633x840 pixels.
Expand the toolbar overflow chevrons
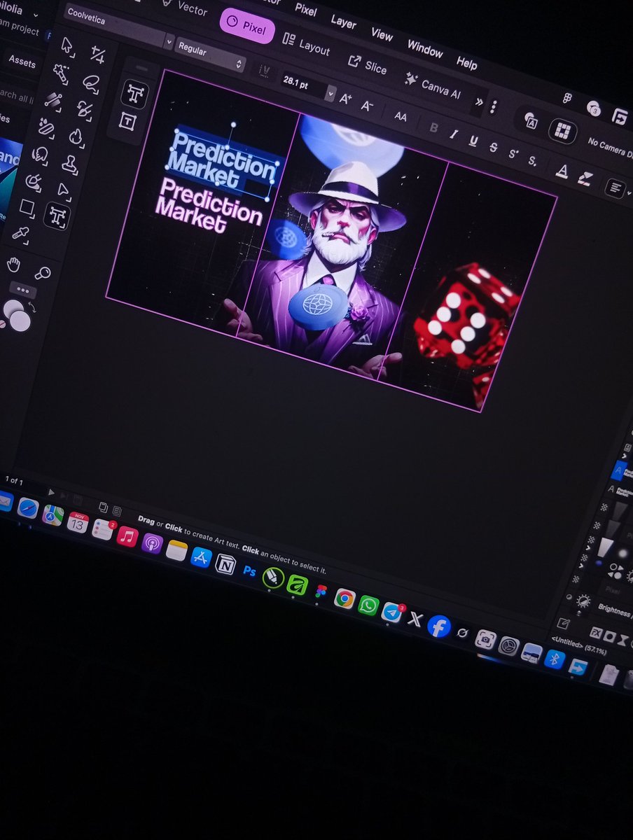479,101
